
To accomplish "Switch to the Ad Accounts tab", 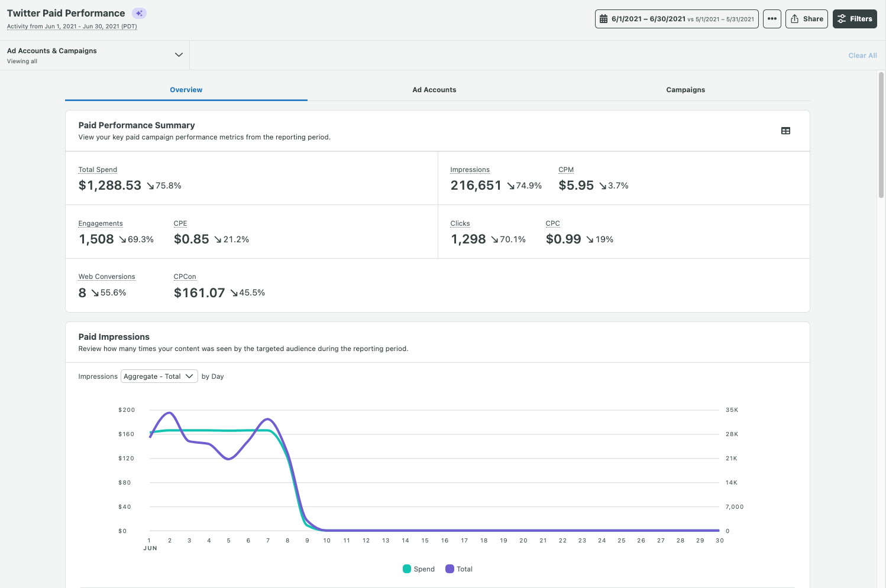I will 434,90.
